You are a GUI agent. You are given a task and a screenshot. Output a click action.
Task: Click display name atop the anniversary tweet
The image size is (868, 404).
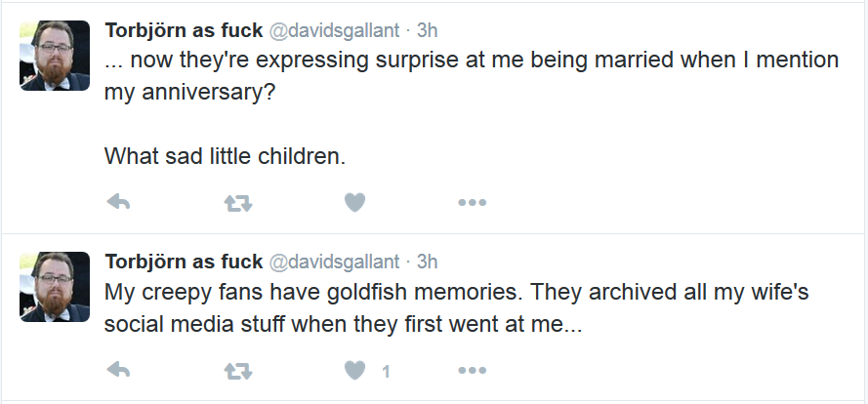(184, 30)
